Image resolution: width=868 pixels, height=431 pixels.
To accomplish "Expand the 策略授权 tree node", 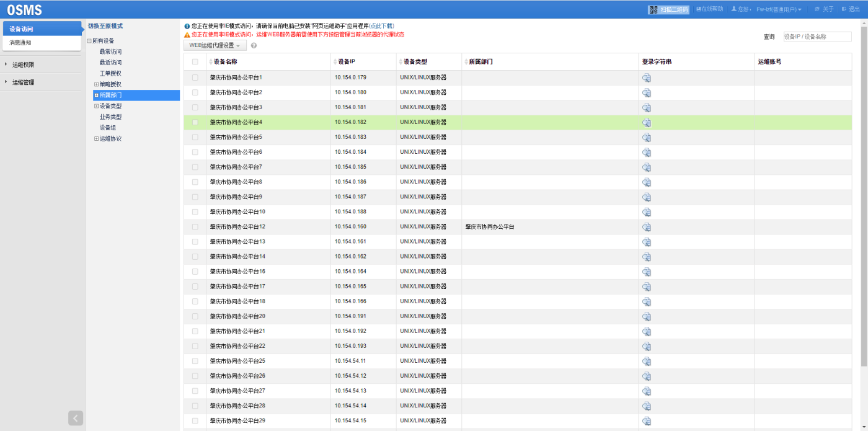I will 96,84.
